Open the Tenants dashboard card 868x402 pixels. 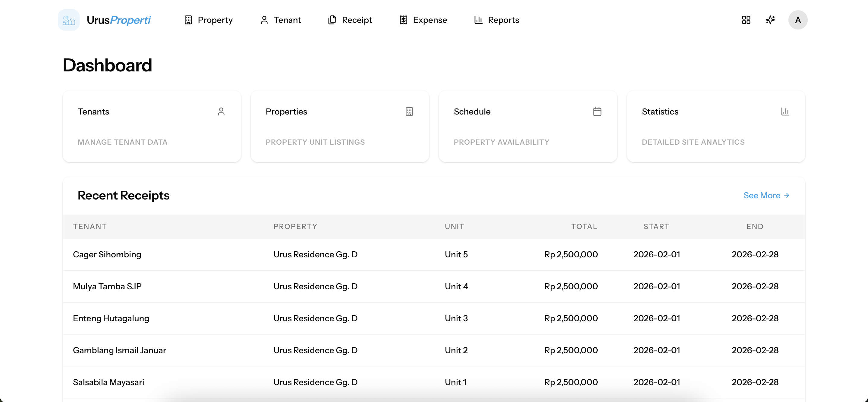coord(152,126)
